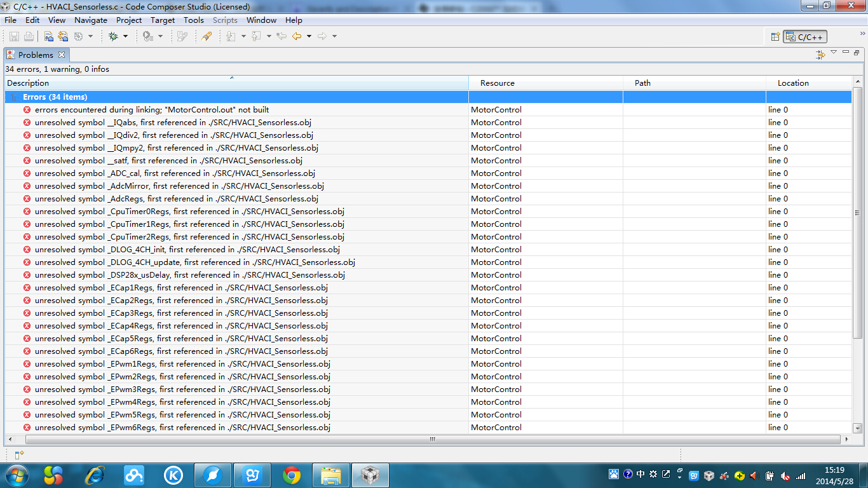Open the Forward history dropdown arrow
Image resolution: width=868 pixels, height=488 pixels.
[334, 37]
